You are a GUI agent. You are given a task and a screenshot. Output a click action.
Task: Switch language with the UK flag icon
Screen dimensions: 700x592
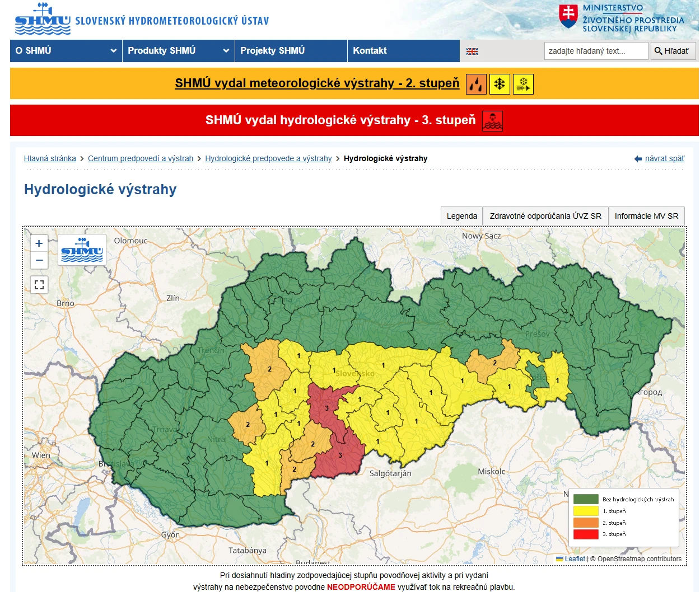tap(472, 51)
